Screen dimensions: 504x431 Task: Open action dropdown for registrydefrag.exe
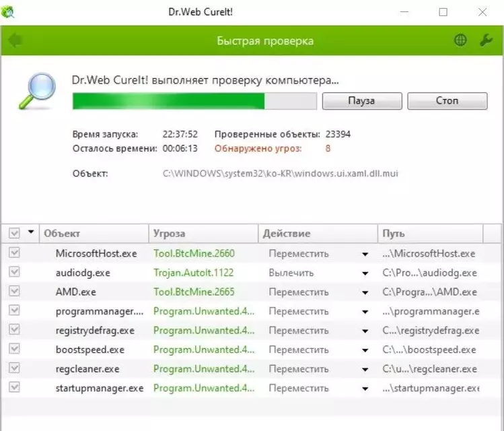click(365, 331)
